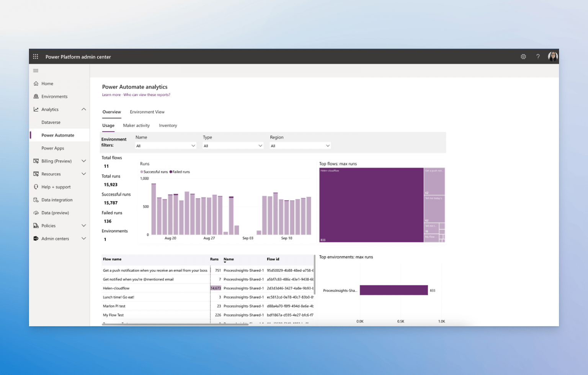Click the Learn more link
This screenshot has height=375, width=588.
pyautogui.click(x=111, y=95)
